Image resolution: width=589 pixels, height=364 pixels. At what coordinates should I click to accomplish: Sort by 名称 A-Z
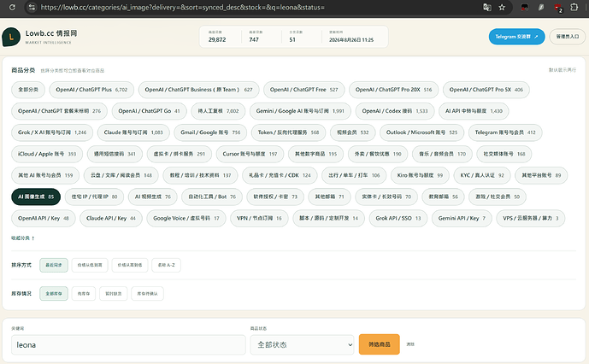click(x=167, y=265)
